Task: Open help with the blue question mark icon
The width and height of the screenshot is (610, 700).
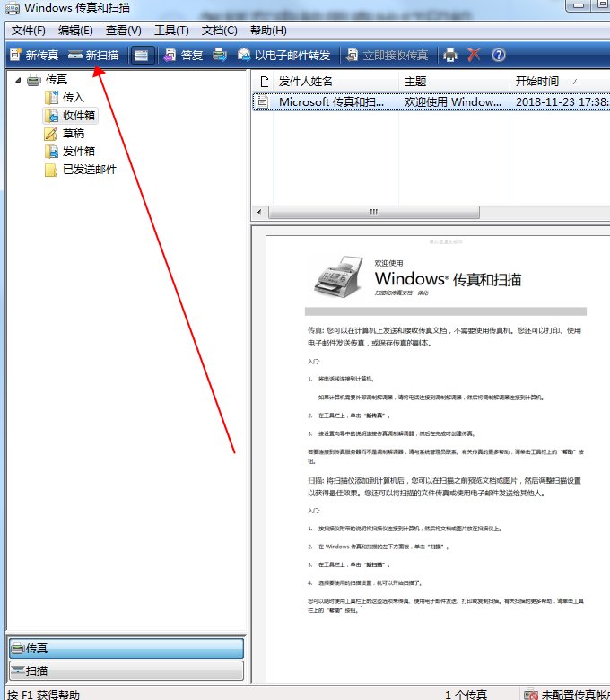Action: click(498, 55)
